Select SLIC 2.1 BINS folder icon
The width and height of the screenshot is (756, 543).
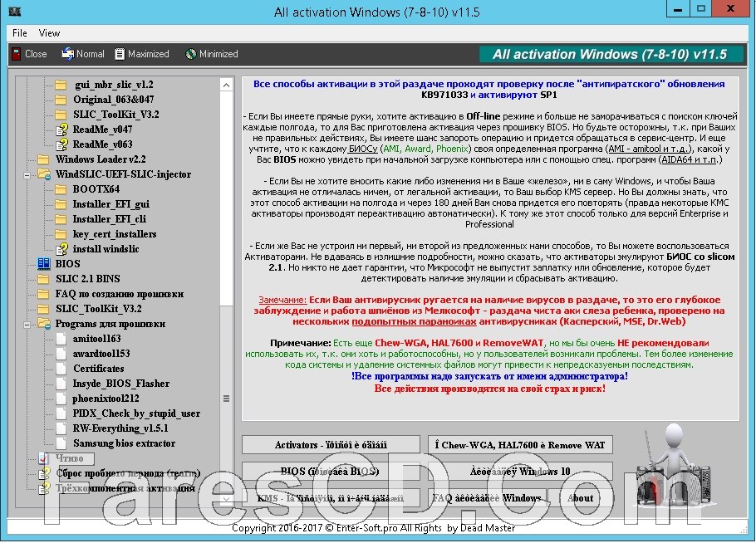click(43, 279)
